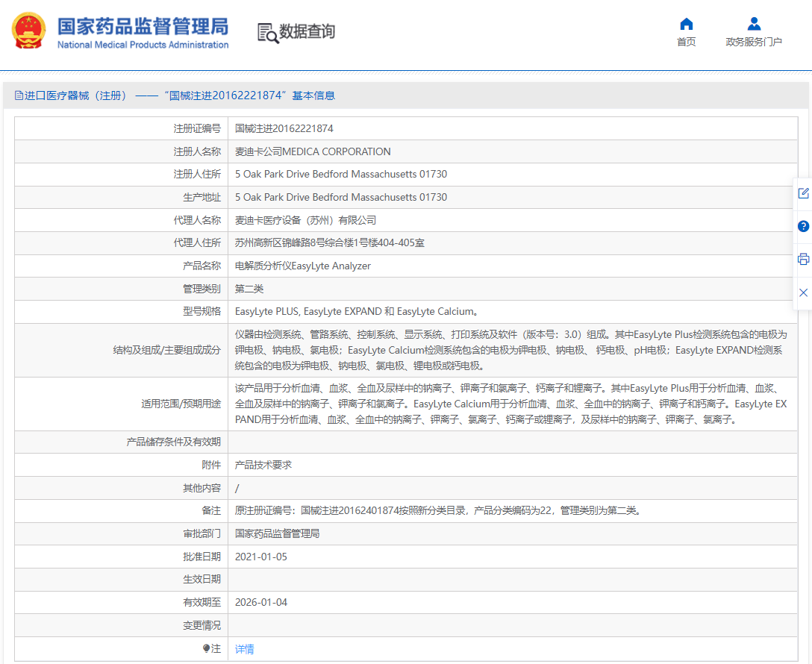Click the 国家药品监督管理局 title text

(143, 26)
